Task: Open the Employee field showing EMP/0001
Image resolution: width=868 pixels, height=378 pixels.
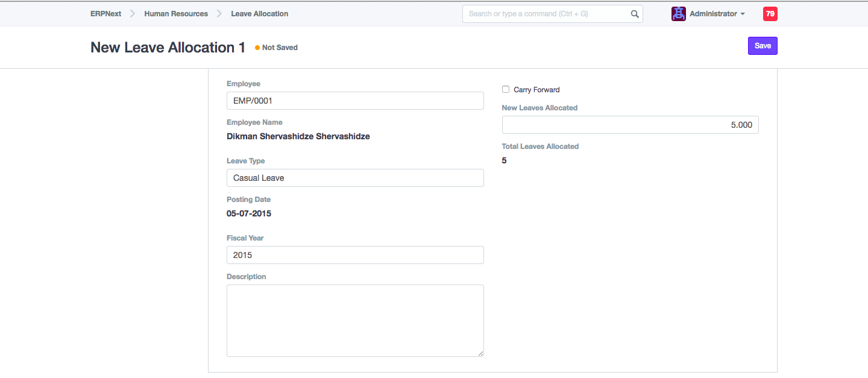Action: (x=355, y=101)
